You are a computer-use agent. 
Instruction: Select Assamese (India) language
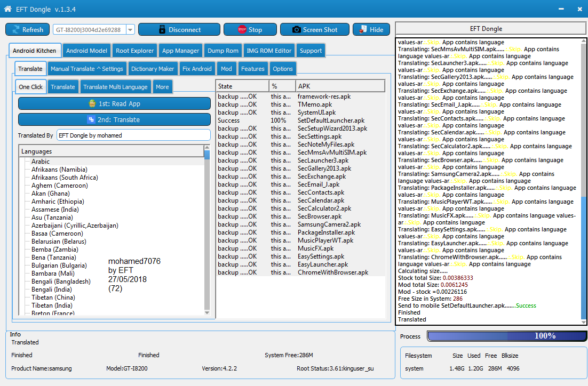(x=55, y=210)
